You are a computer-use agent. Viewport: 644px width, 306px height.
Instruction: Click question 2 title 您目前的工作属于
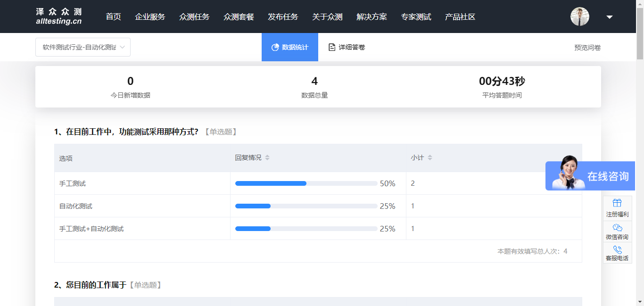coord(91,285)
